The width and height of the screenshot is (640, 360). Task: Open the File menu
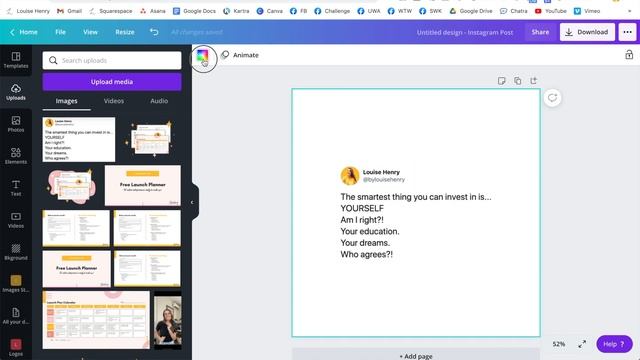point(60,32)
